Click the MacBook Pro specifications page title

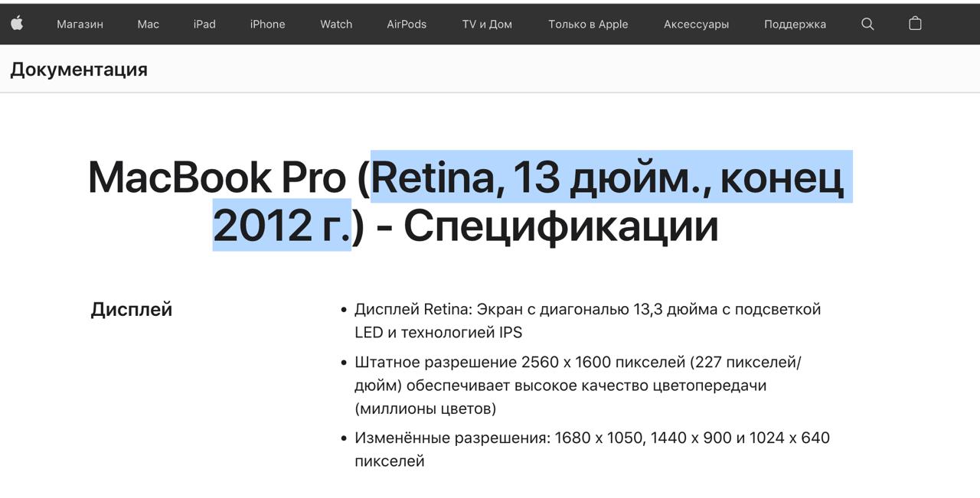tap(465, 201)
